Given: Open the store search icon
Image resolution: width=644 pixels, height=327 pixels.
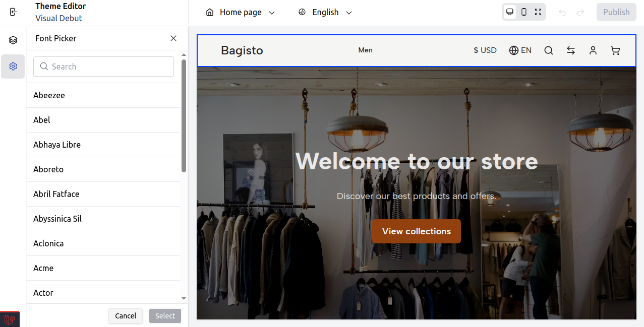Looking at the screenshot, I should [549, 50].
